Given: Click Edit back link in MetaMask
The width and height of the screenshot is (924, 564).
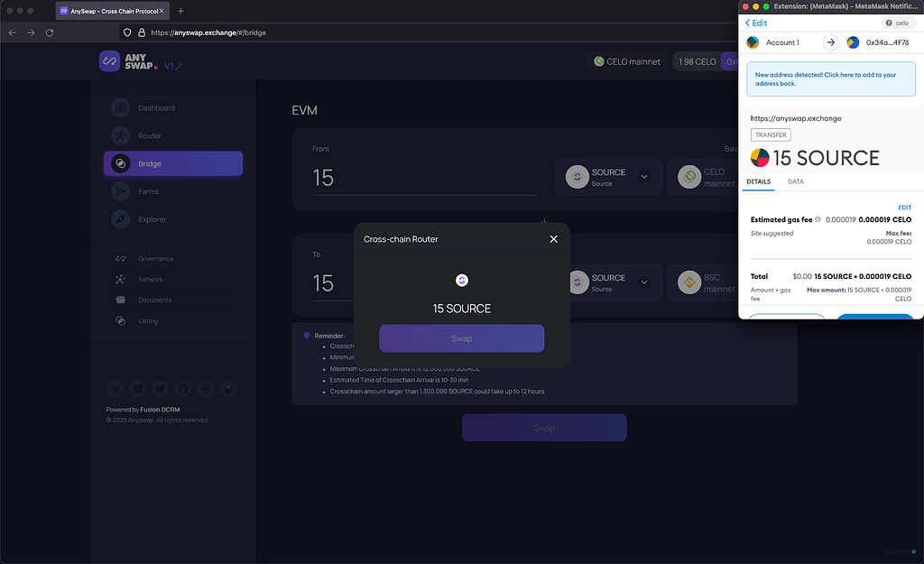Looking at the screenshot, I should coord(756,23).
